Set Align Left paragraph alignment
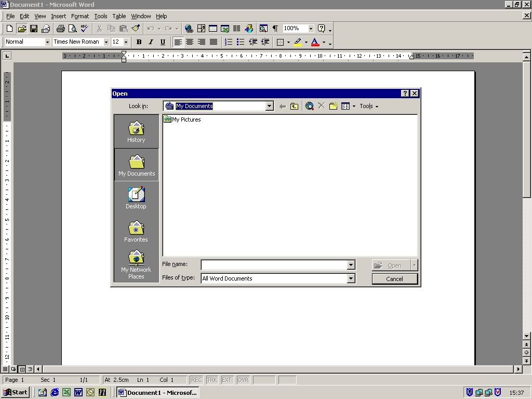Screen dimensions: 532x399 point(178,42)
